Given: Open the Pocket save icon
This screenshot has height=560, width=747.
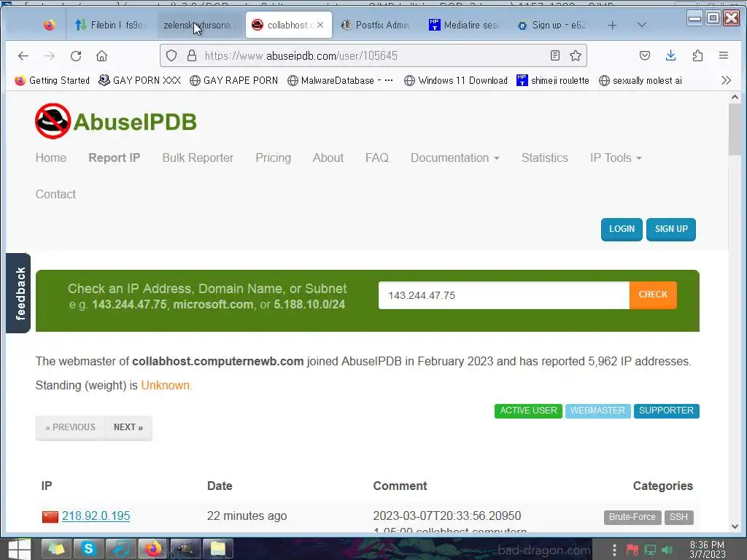Looking at the screenshot, I should (645, 55).
